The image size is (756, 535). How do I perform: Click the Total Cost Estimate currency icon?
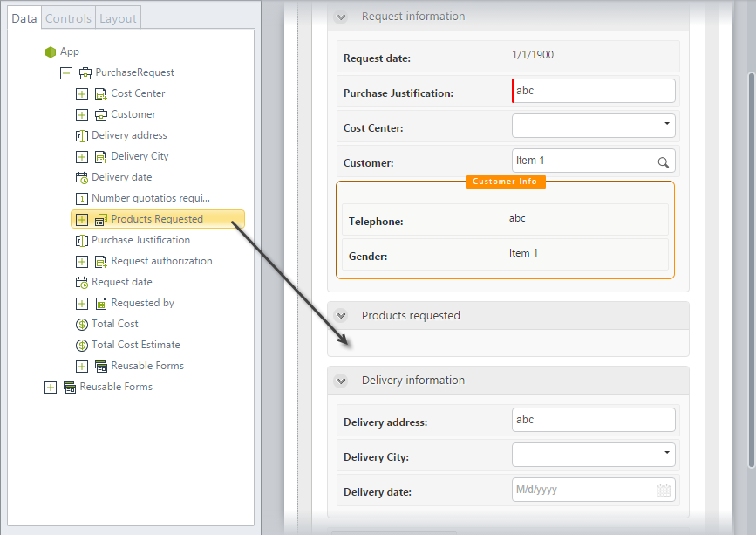tap(82, 345)
